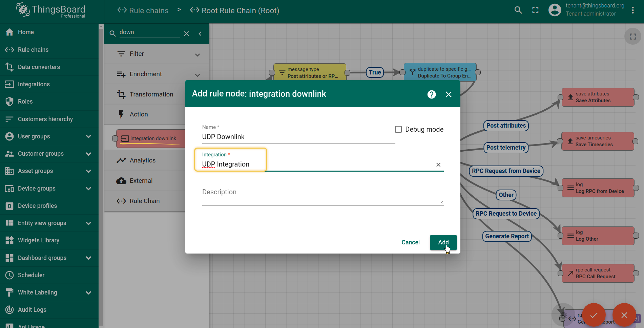Click the fullscreen toggle in the header

535,10
